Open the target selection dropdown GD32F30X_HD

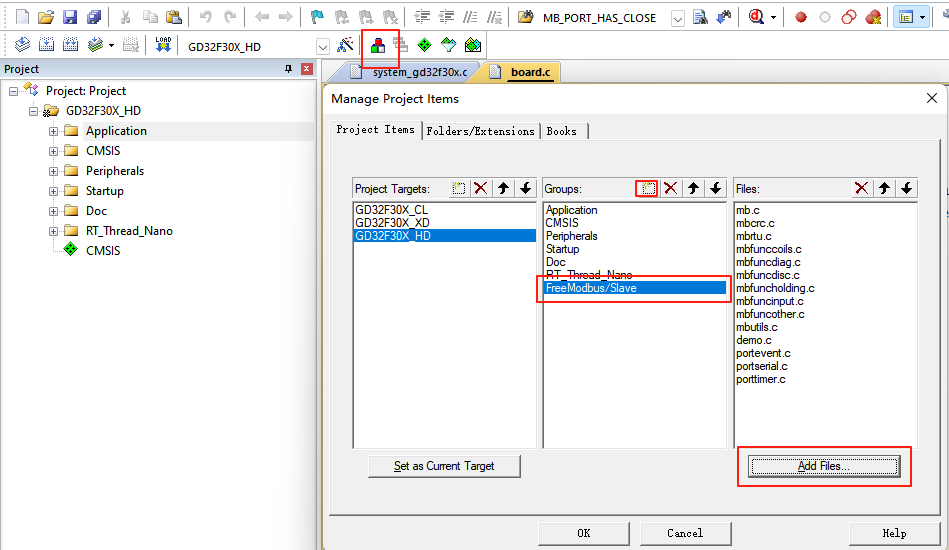tap(323, 47)
